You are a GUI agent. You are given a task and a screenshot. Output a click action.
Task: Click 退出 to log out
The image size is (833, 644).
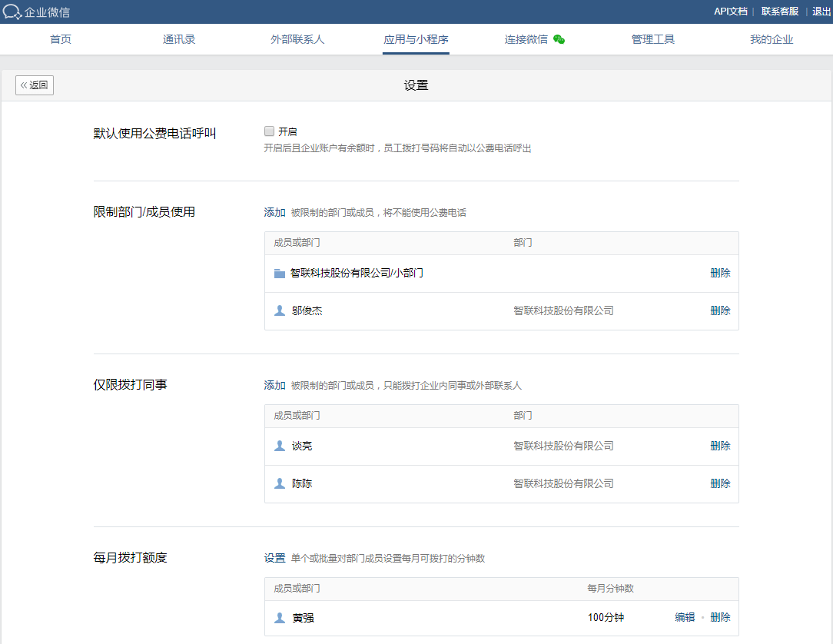click(x=821, y=12)
